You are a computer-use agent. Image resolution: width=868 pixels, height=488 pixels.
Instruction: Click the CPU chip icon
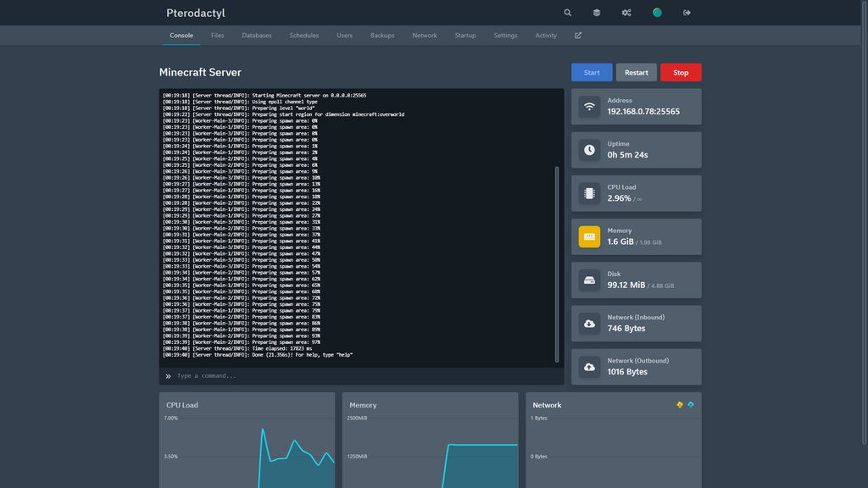point(590,193)
